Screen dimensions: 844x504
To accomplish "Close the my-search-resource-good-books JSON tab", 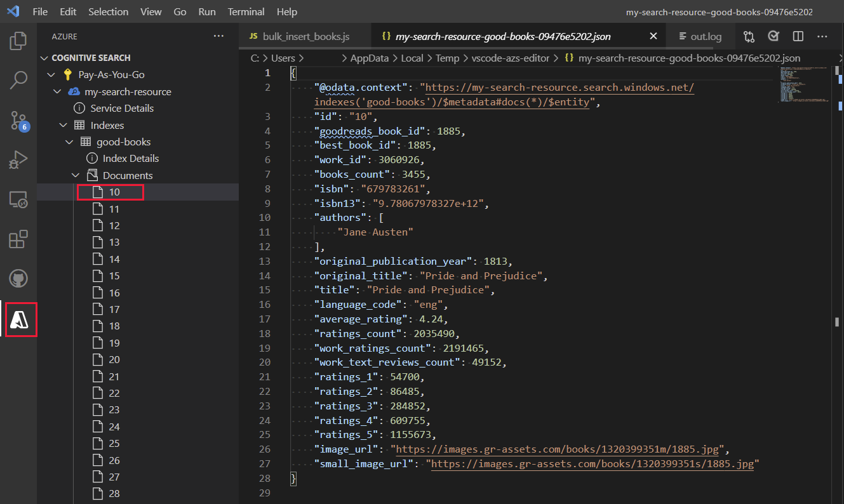I will pyautogui.click(x=653, y=36).
